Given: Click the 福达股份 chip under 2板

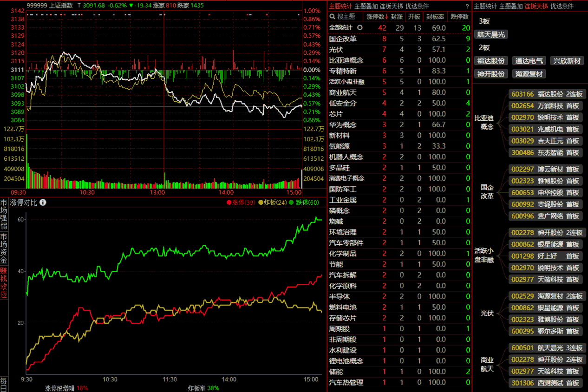Looking at the screenshot, I should click(x=491, y=61).
